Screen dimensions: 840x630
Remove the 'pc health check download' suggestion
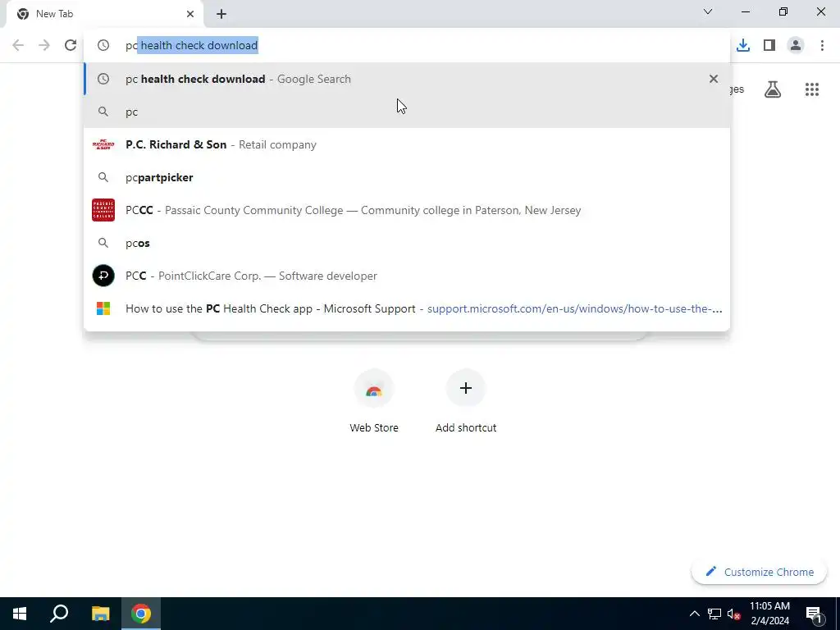713,79
